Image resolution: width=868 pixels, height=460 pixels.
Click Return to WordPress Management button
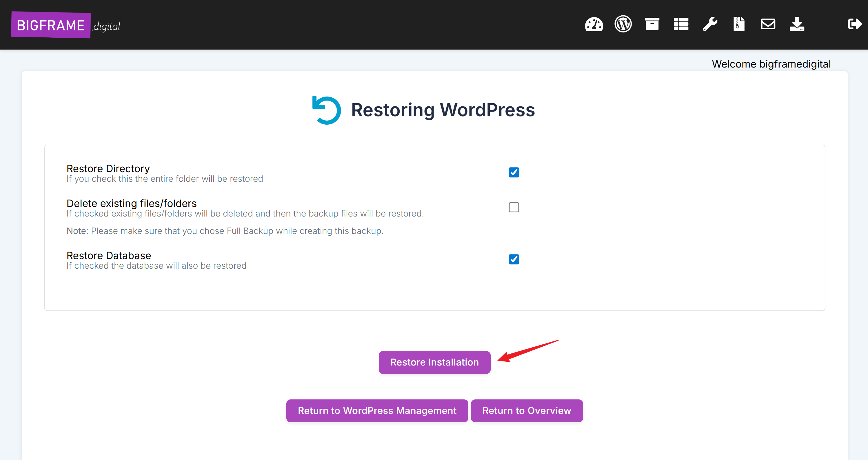pyautogui.click(x=377, y=411)
